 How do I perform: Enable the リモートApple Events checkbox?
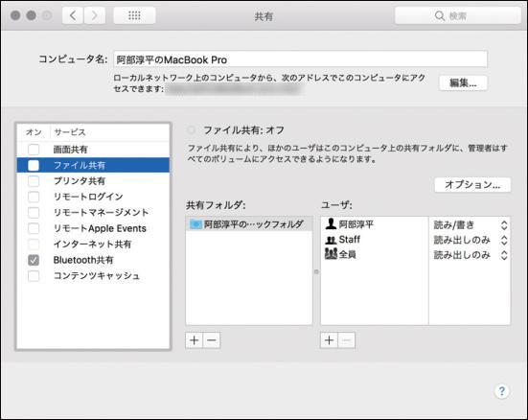click(x=34, y=228)
